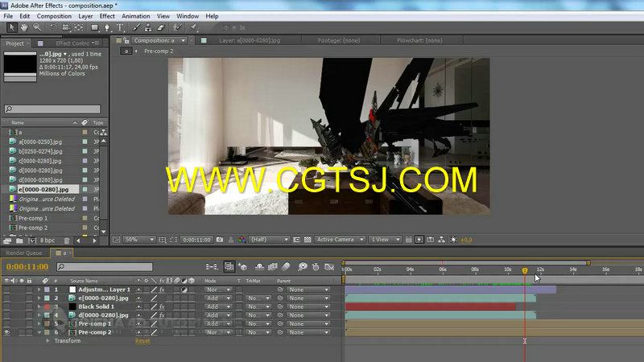
Task: Toggle fx switch on Adjustment Layer 1
Action: coord(162,290)
